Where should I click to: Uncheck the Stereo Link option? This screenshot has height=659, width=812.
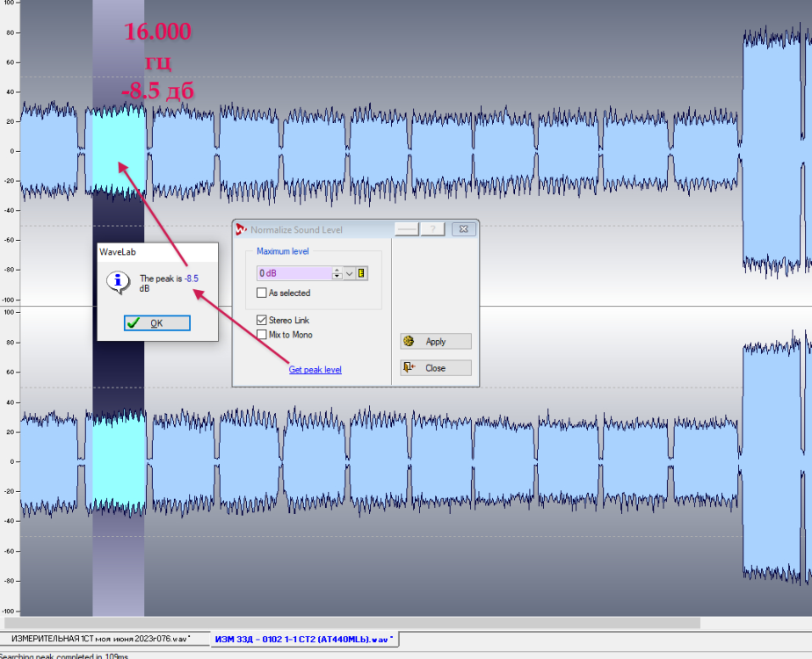[262, 321]
